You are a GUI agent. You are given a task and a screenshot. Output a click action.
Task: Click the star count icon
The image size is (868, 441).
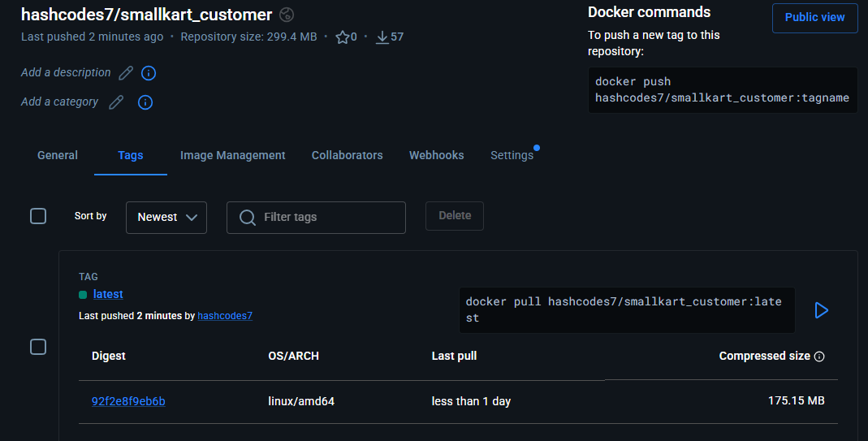click(343, 37)
